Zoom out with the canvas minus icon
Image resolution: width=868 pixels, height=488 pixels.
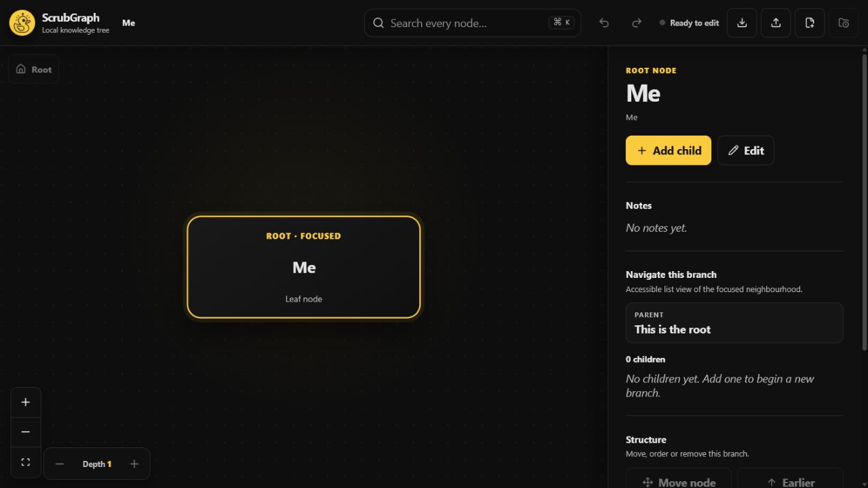(x=26, y=432)
